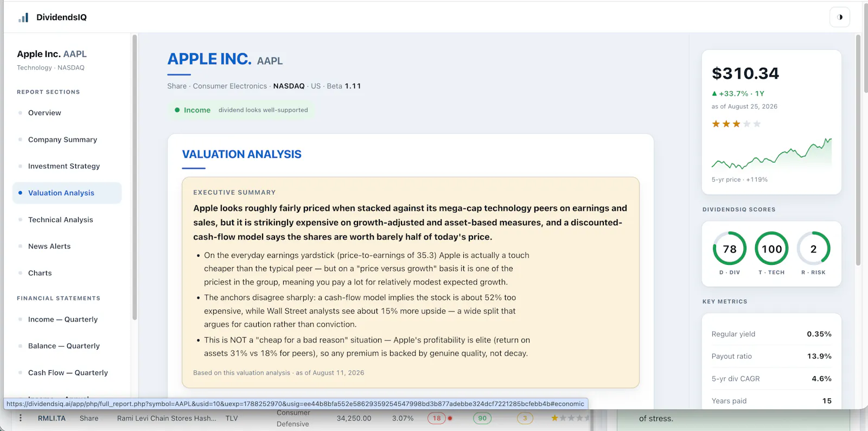
Task: Click the Payout ratio value 13.9%
Action: point(819,357)
